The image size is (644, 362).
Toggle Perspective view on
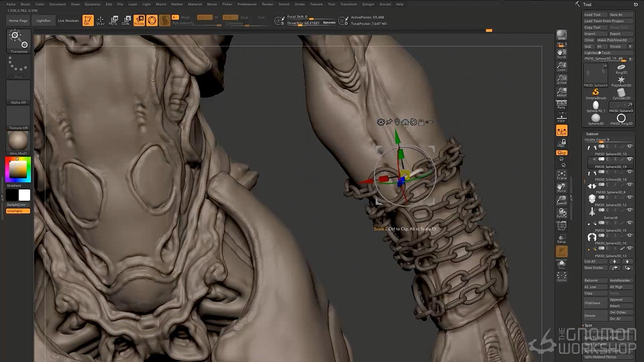point(561,105)
